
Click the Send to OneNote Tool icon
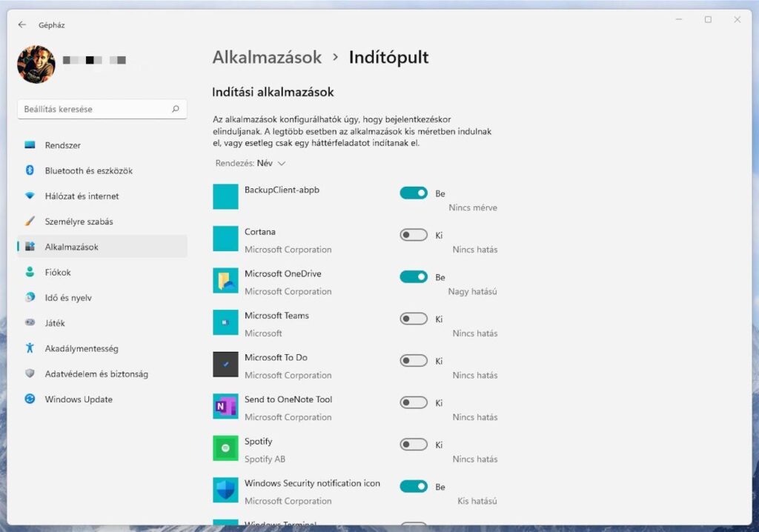pyautogui.click(x=225, y=406)
